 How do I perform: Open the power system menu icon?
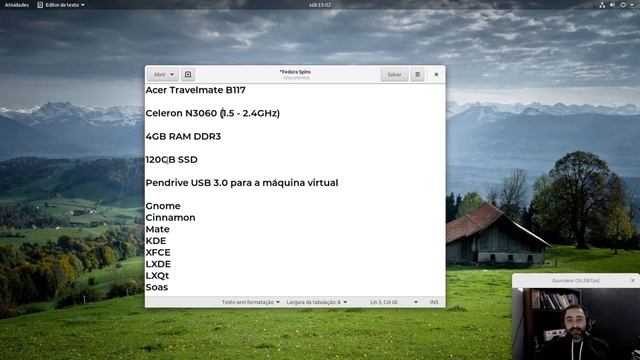pos(623,5)
